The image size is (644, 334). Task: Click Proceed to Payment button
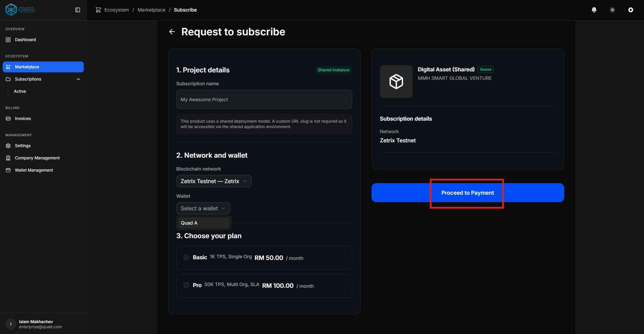tap(468, 193)
